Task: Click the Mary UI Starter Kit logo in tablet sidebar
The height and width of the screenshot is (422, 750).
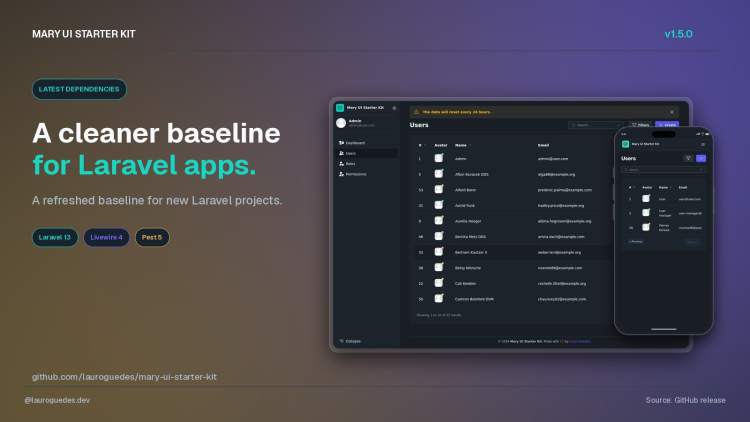Action: (x=340, y=108)
